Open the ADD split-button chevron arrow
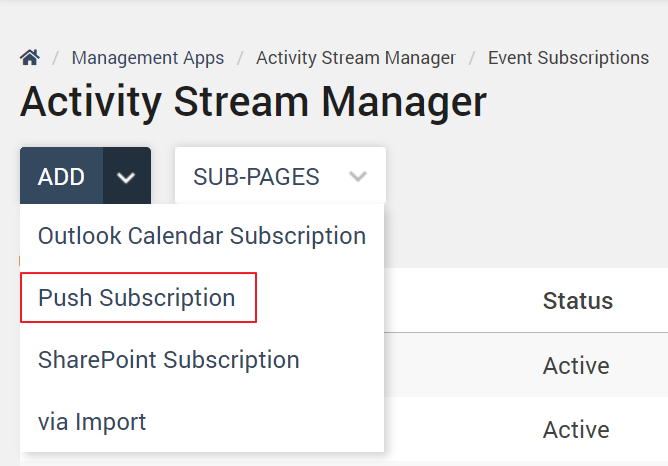668x466 pixels. tap(126, 177)
